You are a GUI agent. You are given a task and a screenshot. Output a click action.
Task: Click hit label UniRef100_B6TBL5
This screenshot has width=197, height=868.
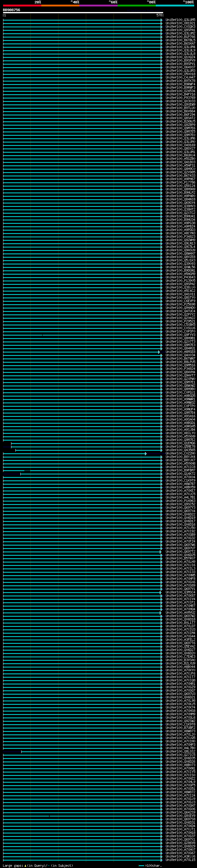tap(180, 40)
